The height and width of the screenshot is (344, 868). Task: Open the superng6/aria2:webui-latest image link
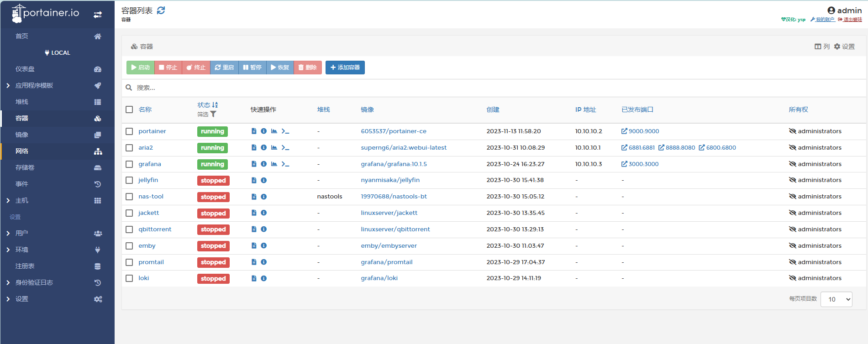(x=404, y=147)
